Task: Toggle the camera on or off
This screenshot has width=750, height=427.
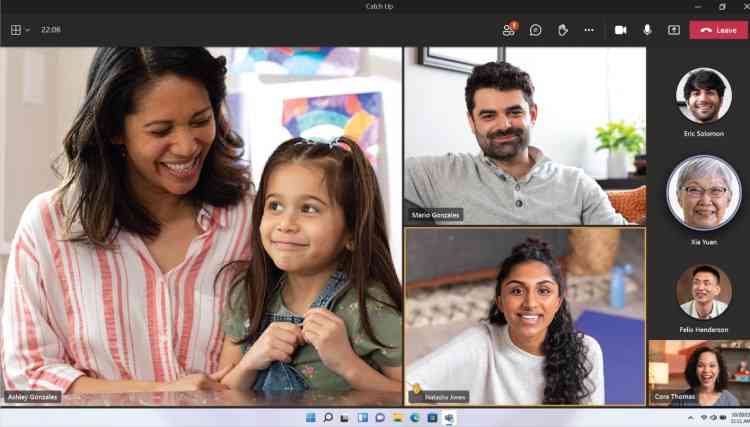Action: coord(620,30)
